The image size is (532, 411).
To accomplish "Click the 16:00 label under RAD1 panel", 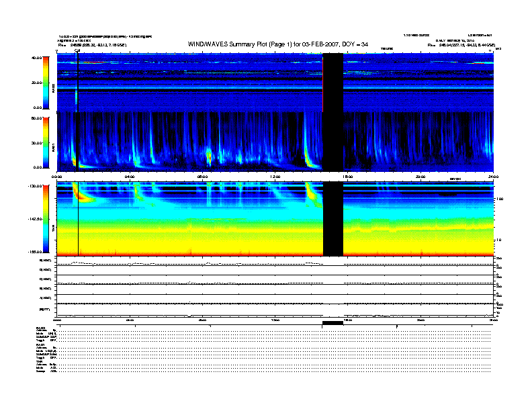I will (x=348, y=177).
